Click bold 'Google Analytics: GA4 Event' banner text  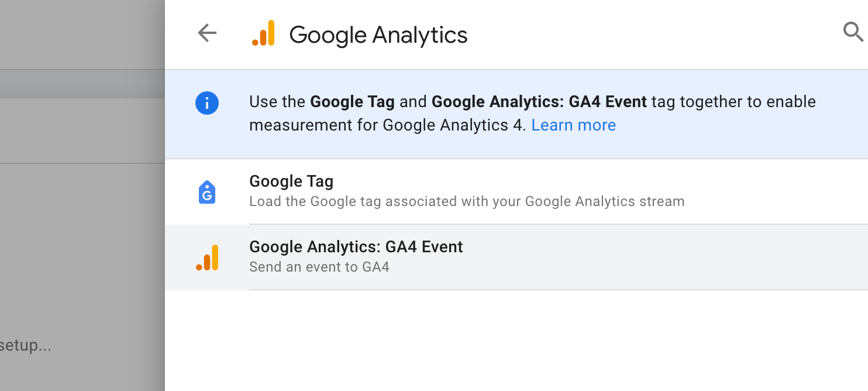pos(539,102)
